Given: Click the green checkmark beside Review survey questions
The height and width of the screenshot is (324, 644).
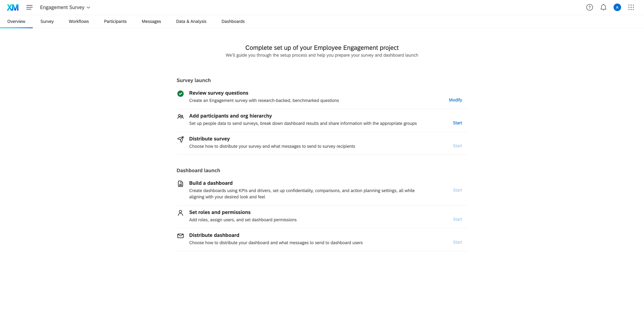Looking at the screenshot, I should click(181, 94).
